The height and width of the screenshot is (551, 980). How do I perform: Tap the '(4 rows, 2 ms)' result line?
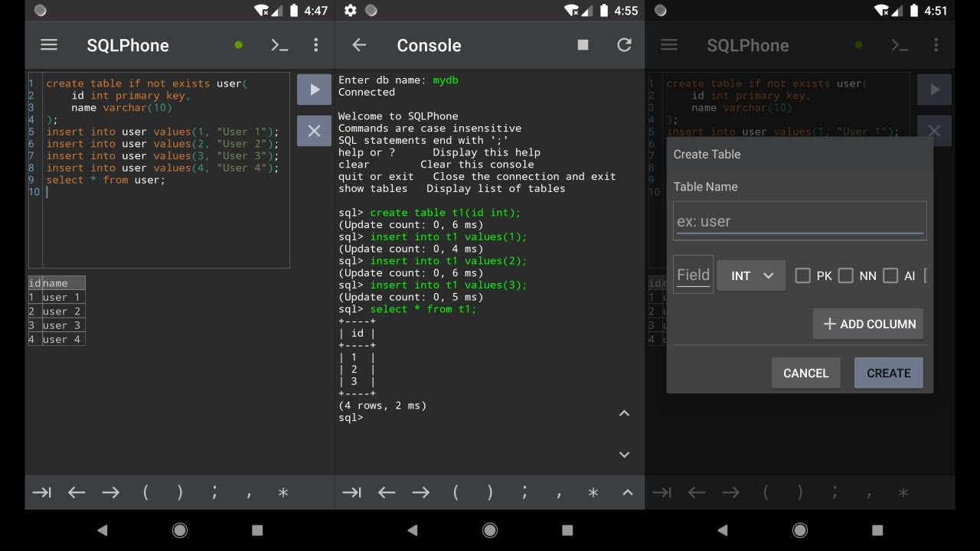(382, 406)
